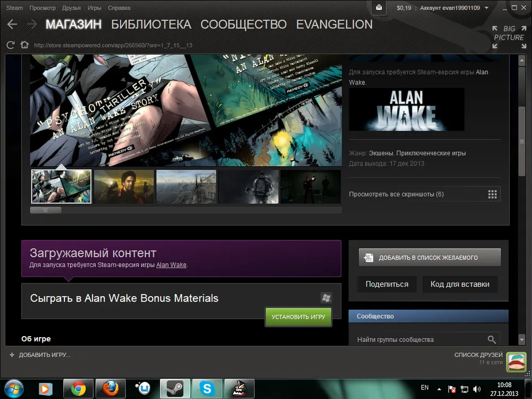Click ДОБАВИТЬ ИГРУ... at bottom
532x399 pixels.
[x=45, y=355]
